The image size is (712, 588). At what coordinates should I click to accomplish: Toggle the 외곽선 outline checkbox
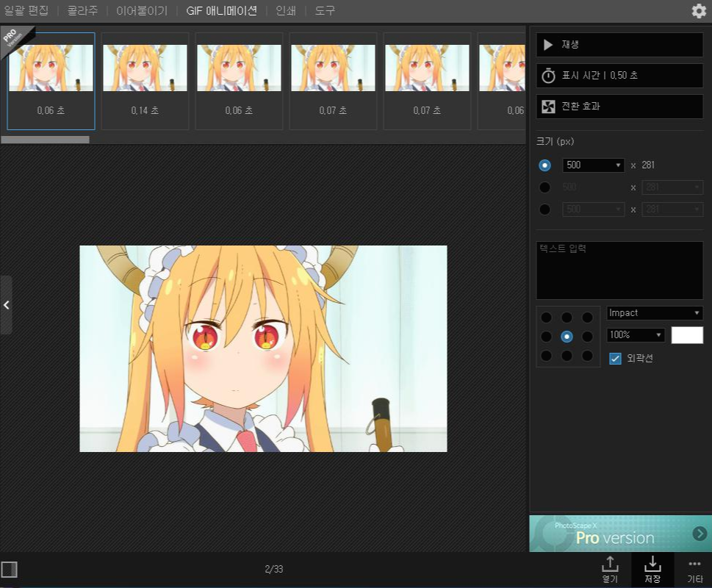(615, 358)
